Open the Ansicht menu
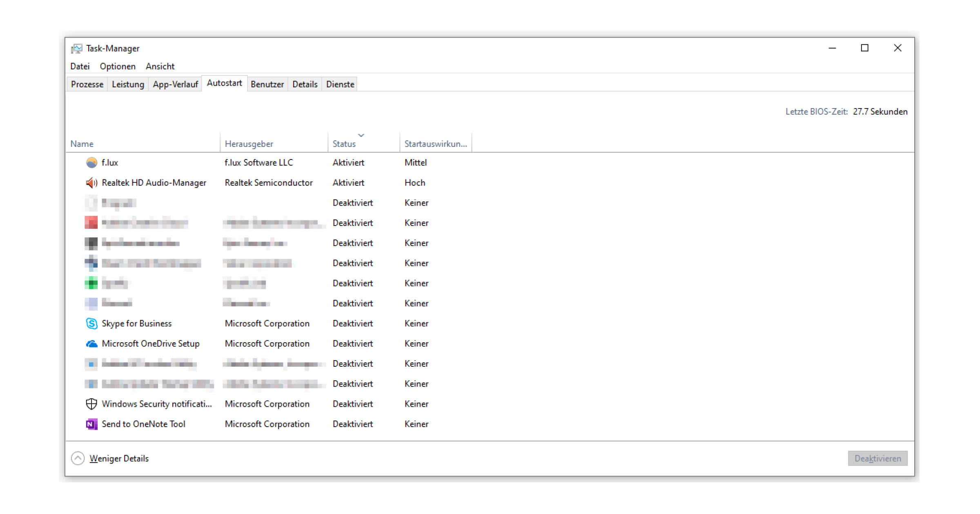980x514 pixels. pyautogui.click(x=160, y=66)
